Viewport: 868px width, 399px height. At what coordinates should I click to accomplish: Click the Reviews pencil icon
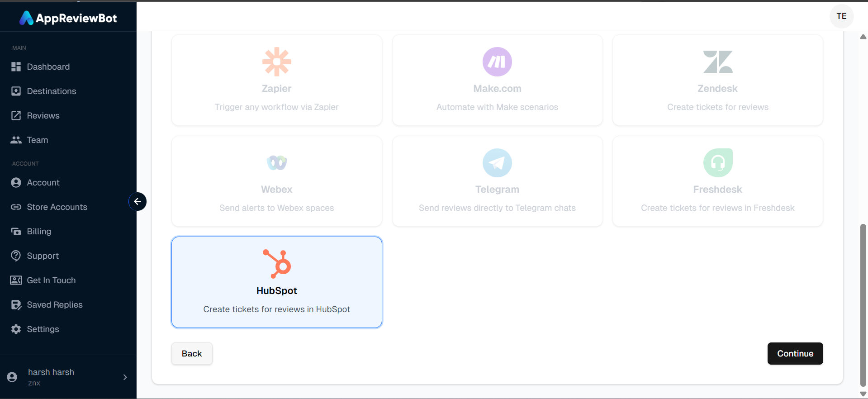[x=16, y=115]
